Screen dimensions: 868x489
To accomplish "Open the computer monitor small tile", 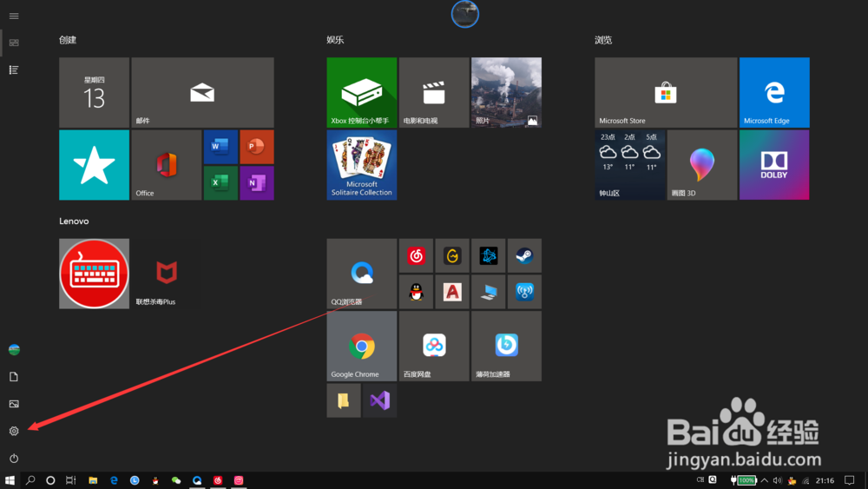I will [488, 292].
